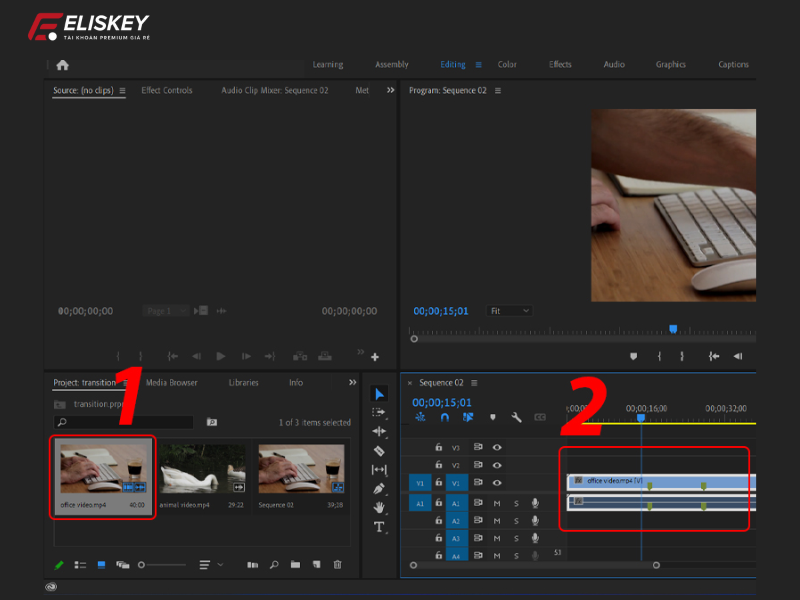
Task: Click the Effect Controls panel label
Action: coord(167,90)
